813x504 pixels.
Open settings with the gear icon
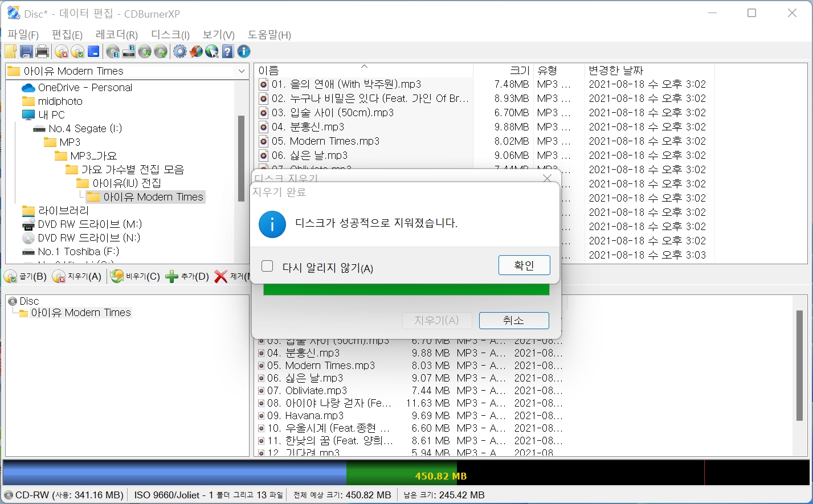click(x=180, y=52)
